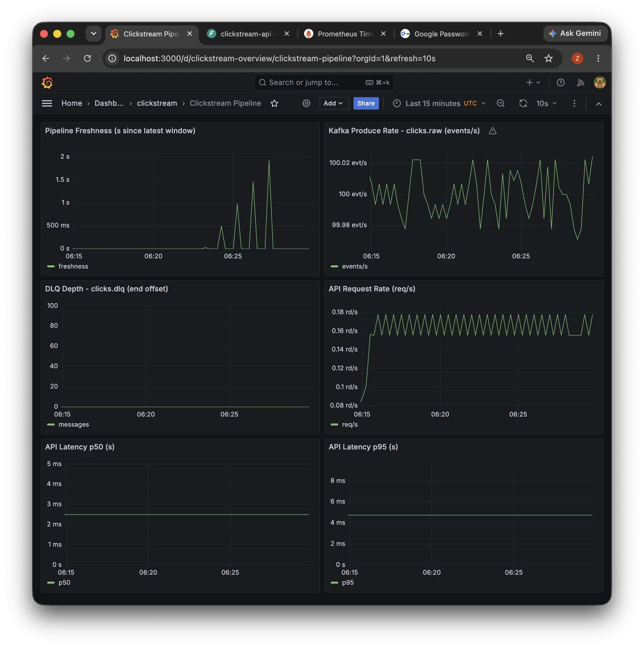Viewport: 644px width, 648px height.
Task: View site information icon in address bar
Action: tap(112, 58)
